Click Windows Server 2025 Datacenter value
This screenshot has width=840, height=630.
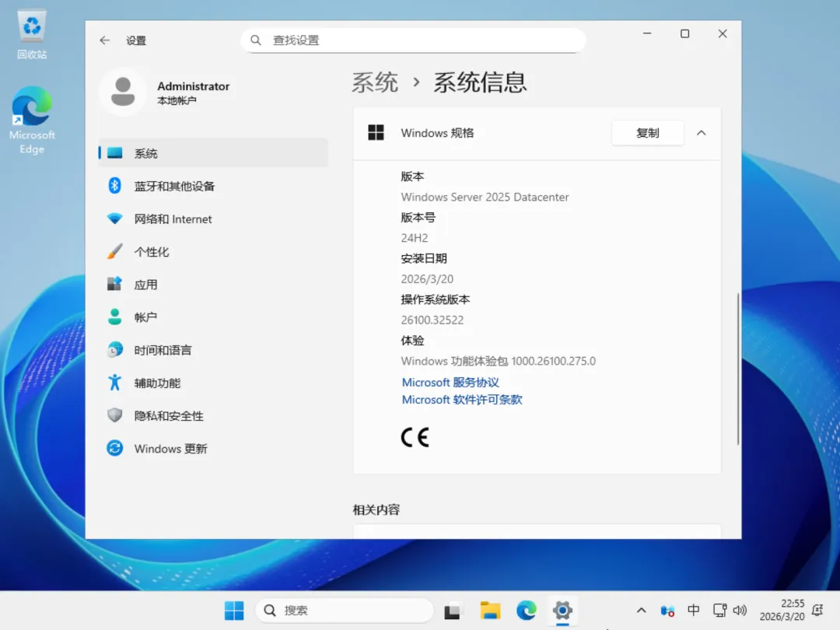coord(485,197)
